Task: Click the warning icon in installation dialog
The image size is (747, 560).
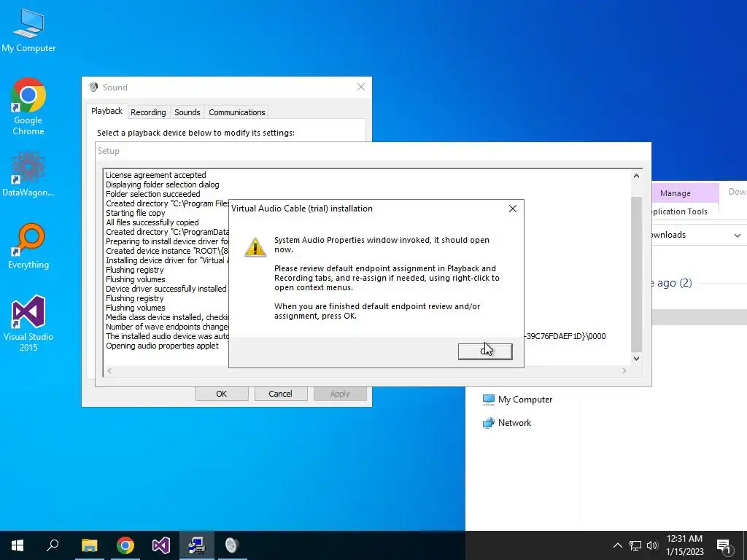Action: pos(255,247)
